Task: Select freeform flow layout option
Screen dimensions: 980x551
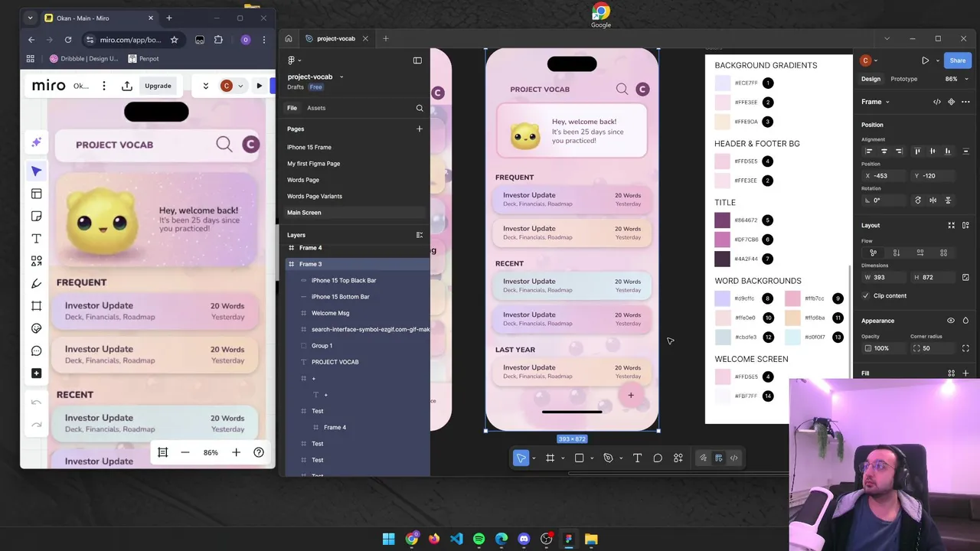Action: point(873,253)
